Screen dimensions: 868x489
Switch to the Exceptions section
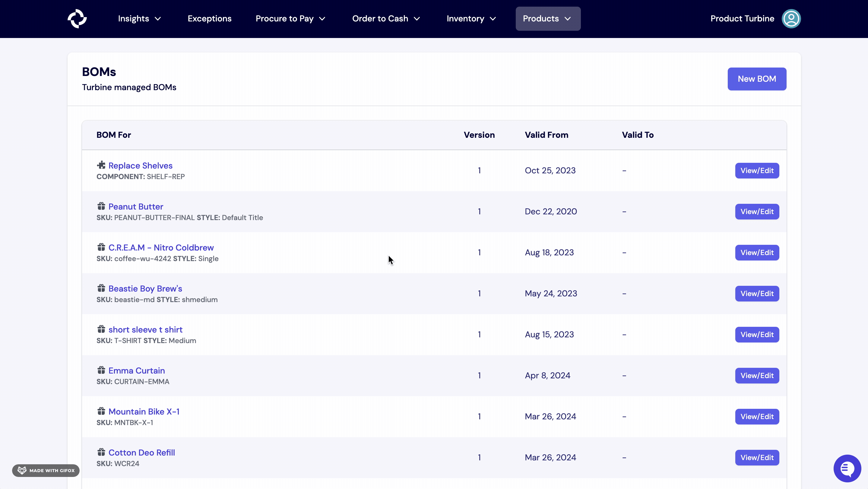[x=209, y=18]
